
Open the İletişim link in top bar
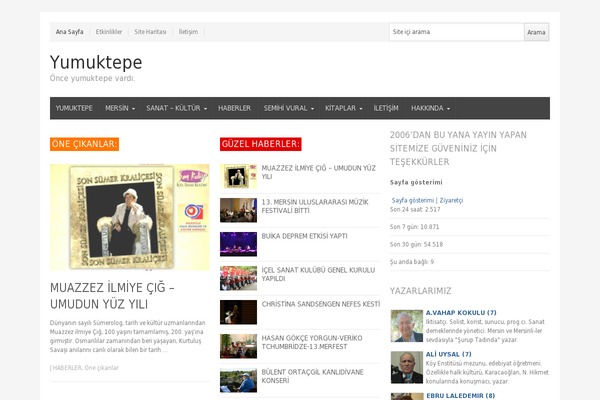pyautogui.click(x=188, y=32)
